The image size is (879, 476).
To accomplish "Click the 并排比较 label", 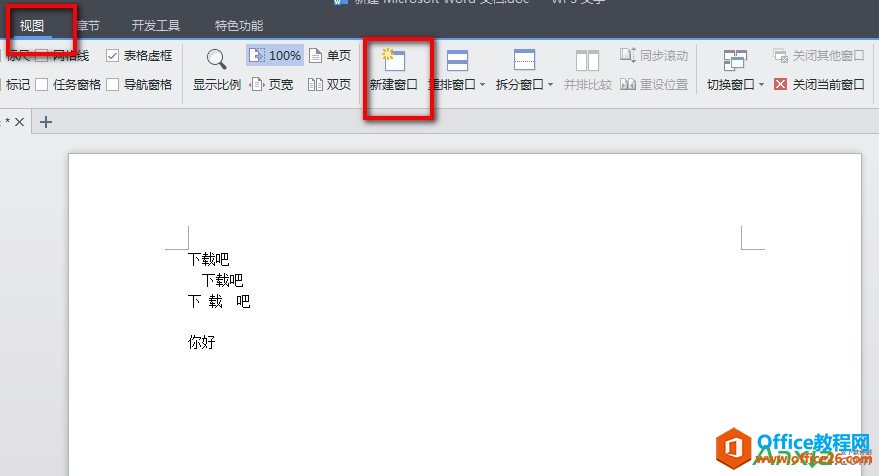I will coord(587,85).
